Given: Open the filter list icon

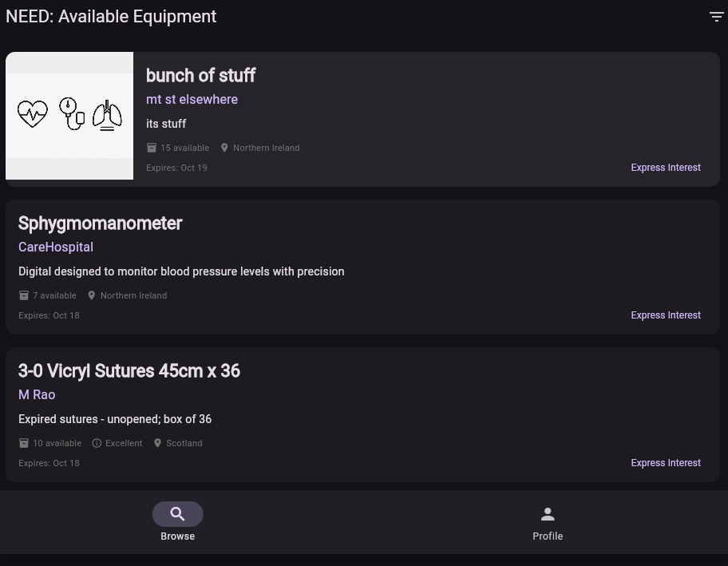Looking at the screenshot, I should [716, 17].
